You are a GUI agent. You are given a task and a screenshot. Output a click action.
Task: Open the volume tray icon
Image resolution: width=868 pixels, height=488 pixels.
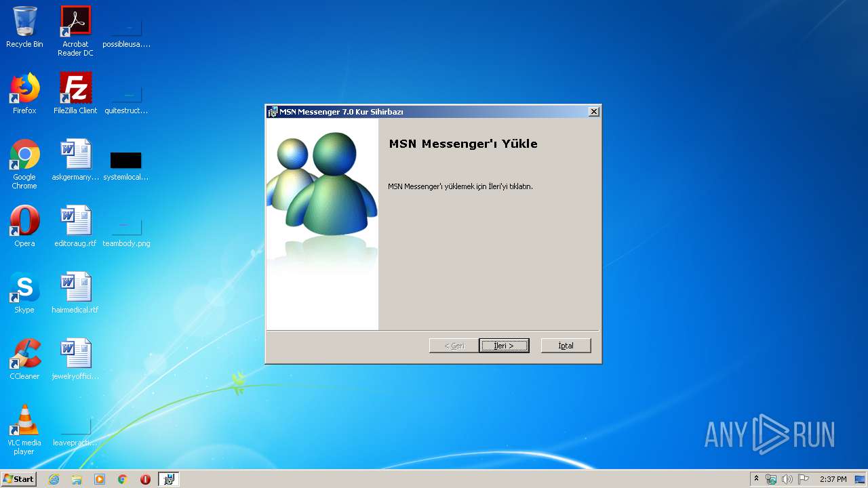787,479
